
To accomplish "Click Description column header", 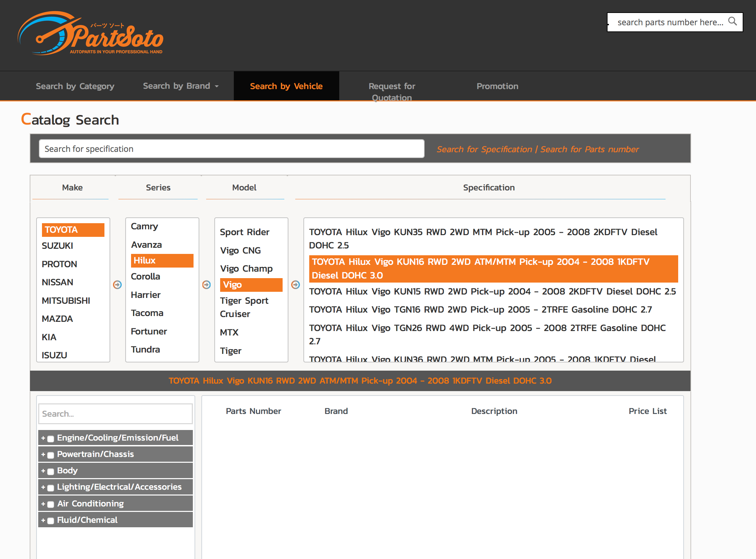I will click(494, 411).
